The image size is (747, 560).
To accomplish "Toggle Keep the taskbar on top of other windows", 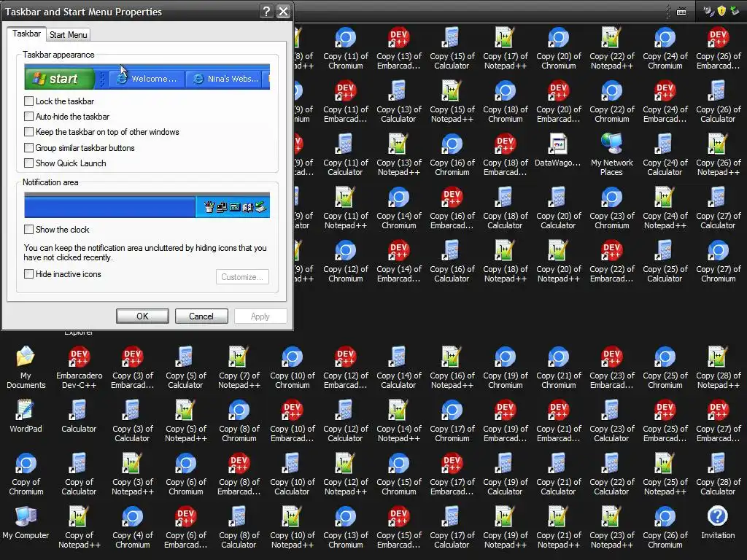I will click(29, 132).
